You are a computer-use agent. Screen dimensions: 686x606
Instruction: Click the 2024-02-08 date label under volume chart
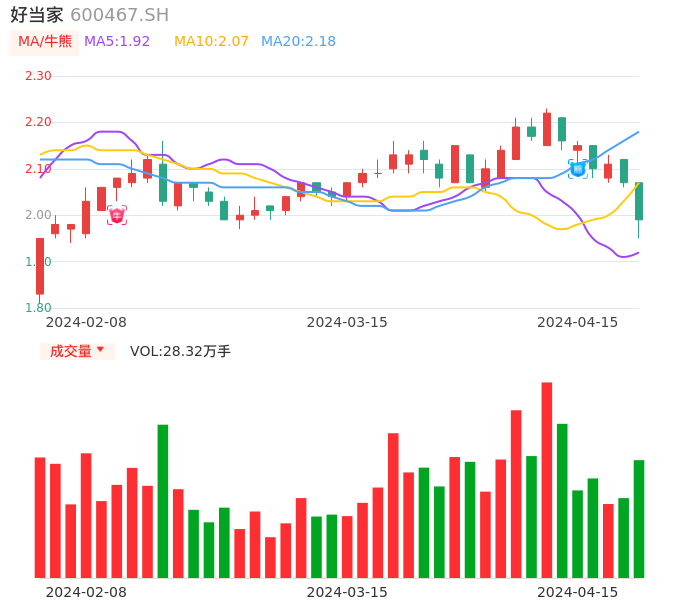click(86, 592)
